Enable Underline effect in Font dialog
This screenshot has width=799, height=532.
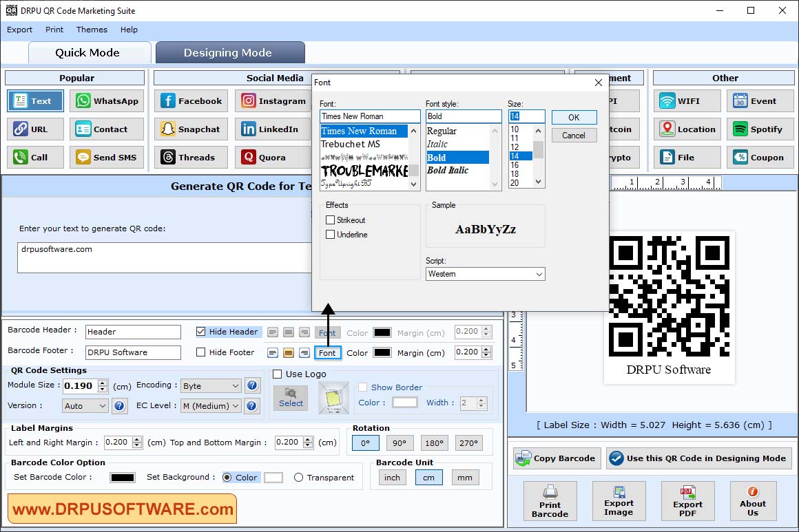click(x=330, y=235)
